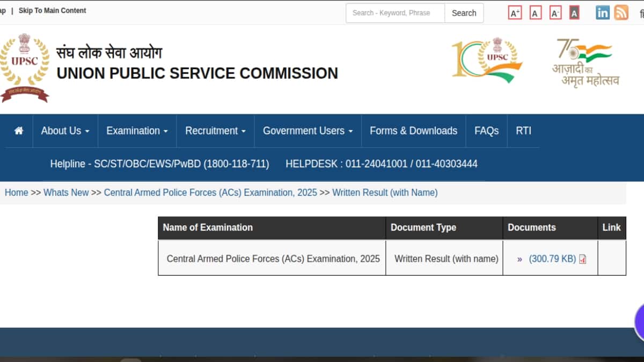Click the Home icon in navigation bar
644x362 pixels.
(19, 131)
